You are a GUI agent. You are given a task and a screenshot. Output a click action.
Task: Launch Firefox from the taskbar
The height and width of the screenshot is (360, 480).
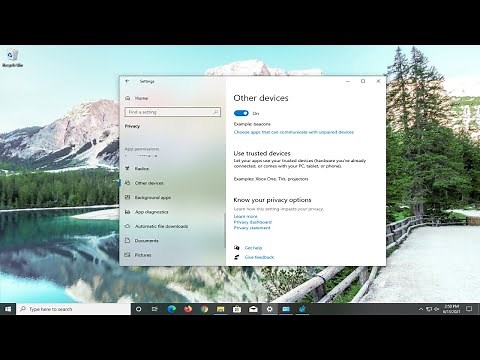point(188,309)
